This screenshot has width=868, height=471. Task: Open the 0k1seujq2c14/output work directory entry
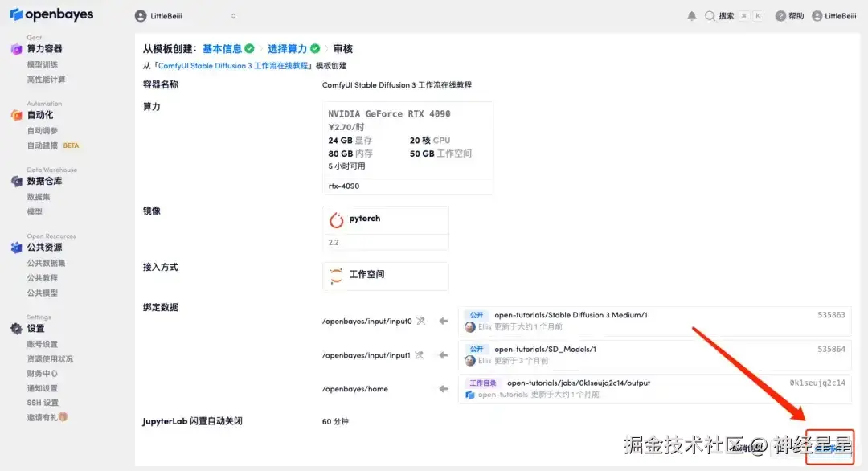[579, 383]
